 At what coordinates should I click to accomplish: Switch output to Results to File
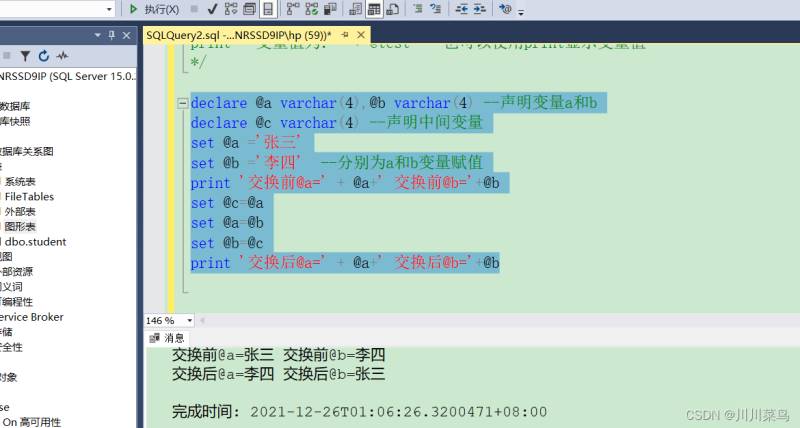point(392,9)
